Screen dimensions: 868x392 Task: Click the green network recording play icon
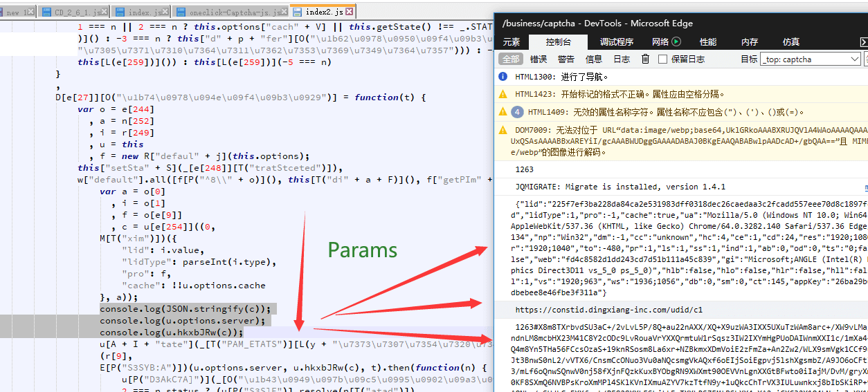[677, 42]
